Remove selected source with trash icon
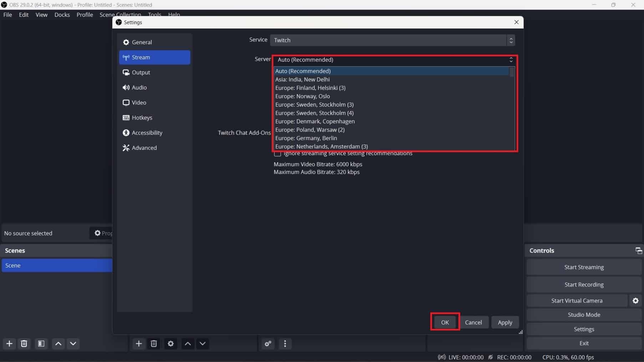The image size is (644, 362). (x=154, y=344)
